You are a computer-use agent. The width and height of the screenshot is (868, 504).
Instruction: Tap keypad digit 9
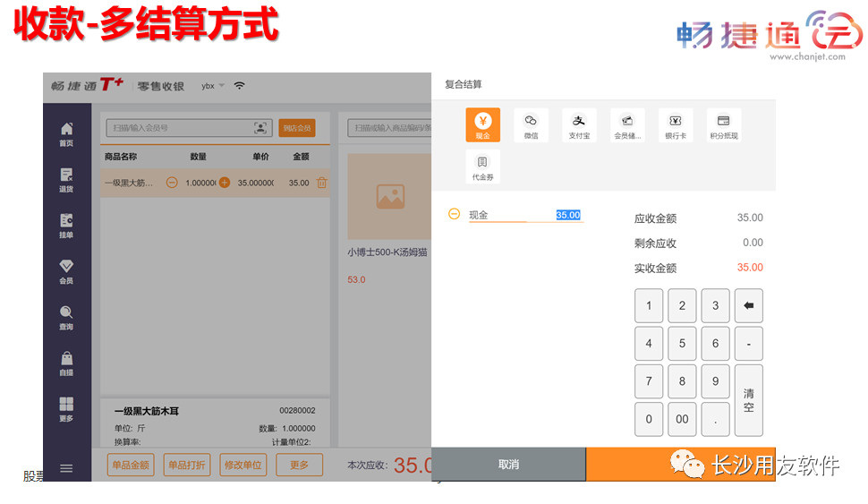point(715,381)
